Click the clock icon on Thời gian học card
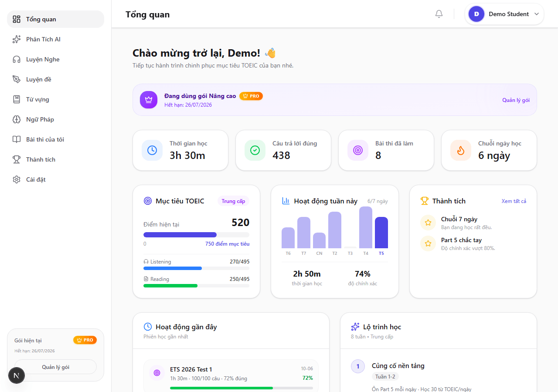This screenshot has width=558, height=392. pyautogui.click(x=152, y=150)
